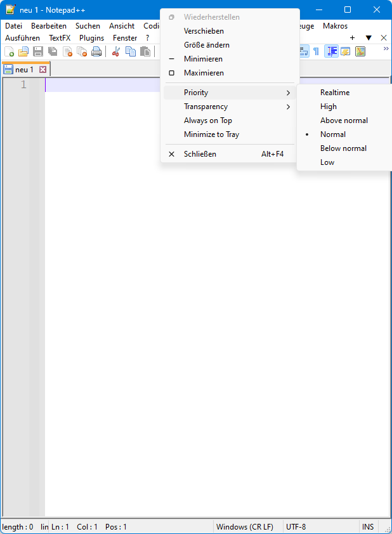Set process priority to Realtime
The height and width of the screenshot is (534, 392).
click(345, 93)
